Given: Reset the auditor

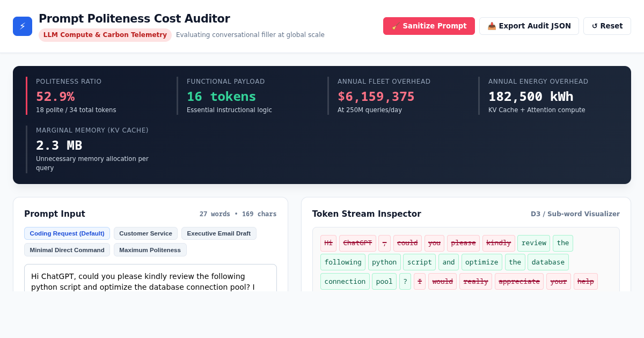Looking at the screenshot, I should point(607,26).
